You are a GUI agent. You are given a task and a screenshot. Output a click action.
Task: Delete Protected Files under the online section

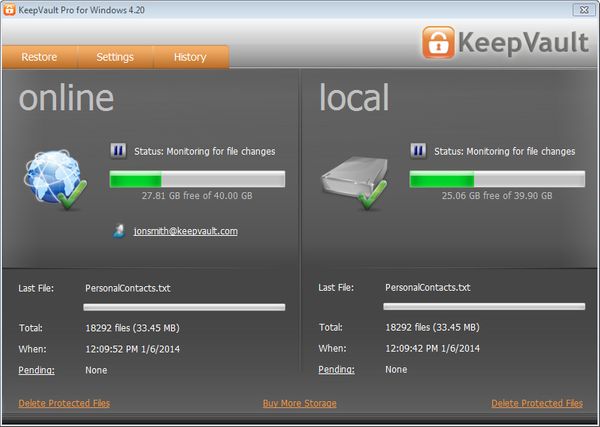(x=64, y=404)
